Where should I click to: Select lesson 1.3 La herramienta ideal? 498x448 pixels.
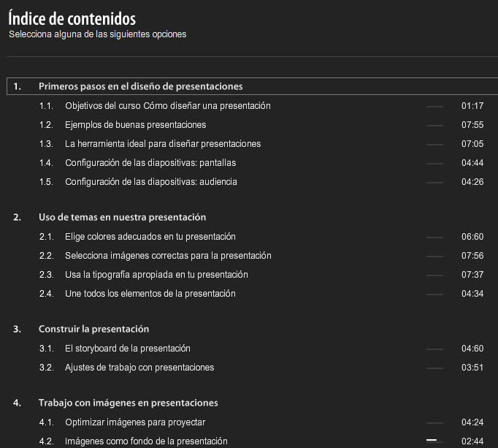point(162,144)
